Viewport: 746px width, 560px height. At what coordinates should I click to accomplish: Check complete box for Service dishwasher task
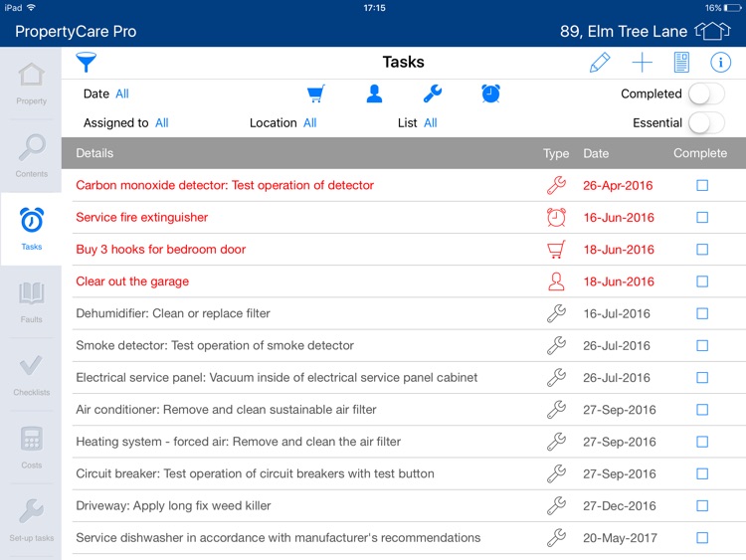[x=702, y=538]
